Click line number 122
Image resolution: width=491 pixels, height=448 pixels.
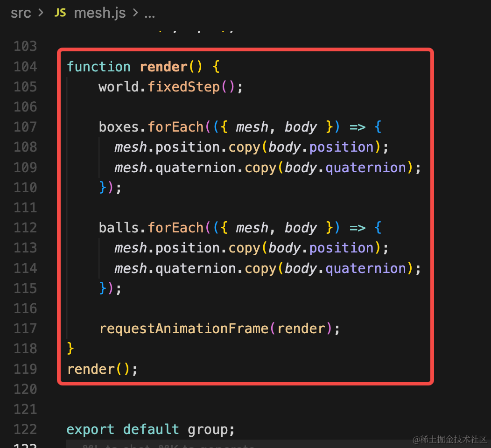coord(25,429)
